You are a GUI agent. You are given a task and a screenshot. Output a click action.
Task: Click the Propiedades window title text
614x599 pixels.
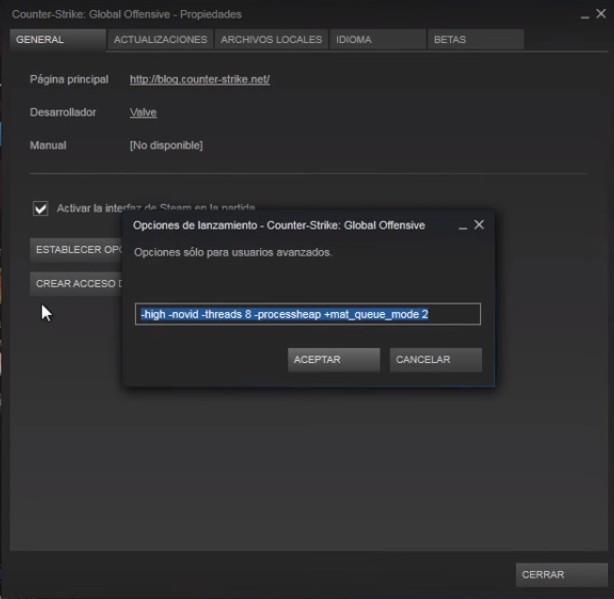[x=126, y=14]
